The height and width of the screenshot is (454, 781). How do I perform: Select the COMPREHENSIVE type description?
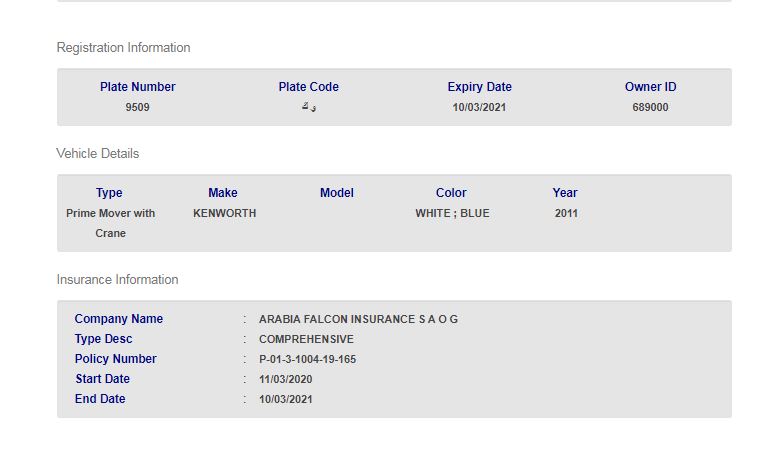[306, 339]
